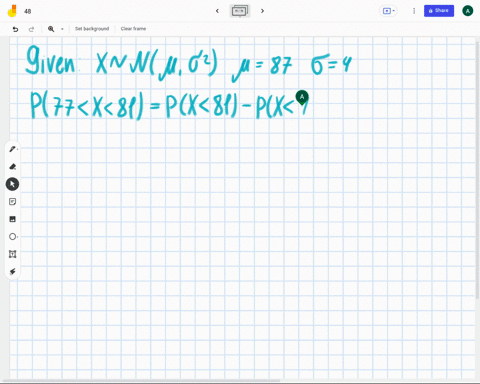
Task: Activate the Laser pointer tool
Action: (x=12, y=272)
